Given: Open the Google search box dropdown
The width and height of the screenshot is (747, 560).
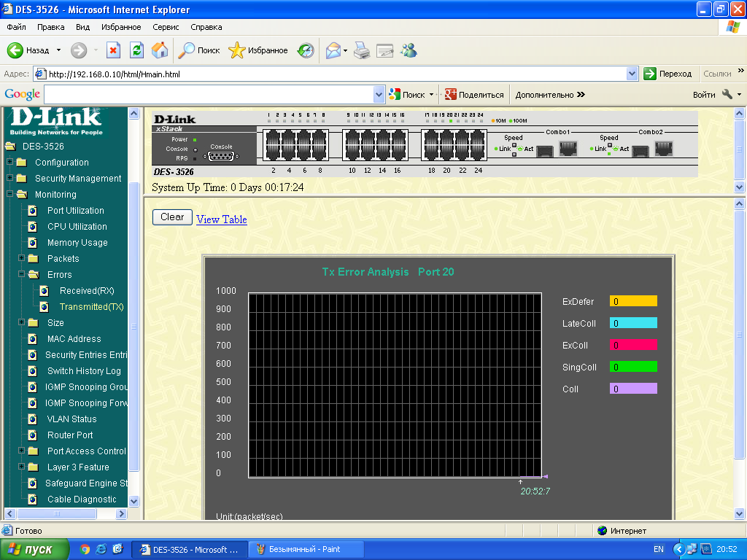Looking at the screenshot, I should coord(379,94).
